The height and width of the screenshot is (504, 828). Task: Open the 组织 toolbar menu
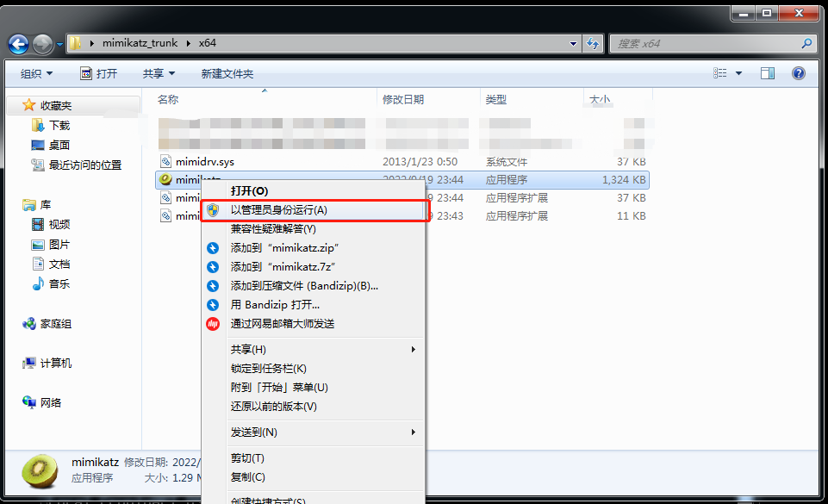36,73
